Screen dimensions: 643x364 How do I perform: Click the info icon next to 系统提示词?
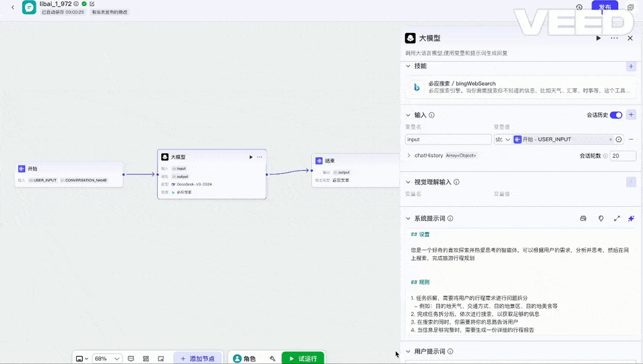(x=450, y=218)
